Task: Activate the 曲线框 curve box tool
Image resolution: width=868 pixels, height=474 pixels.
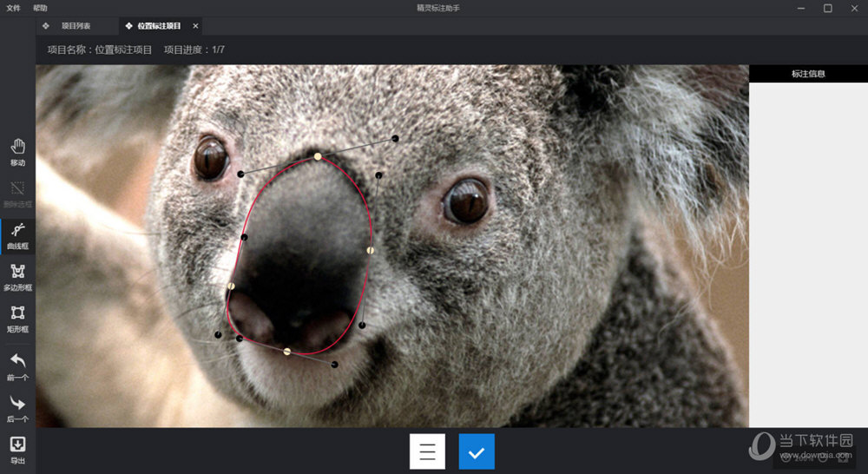Action: [x=17, y=236]
